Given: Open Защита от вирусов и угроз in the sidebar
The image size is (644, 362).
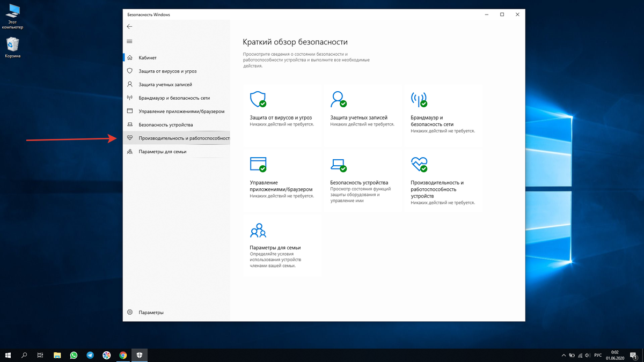Looking at the screenshot, I should click(x=176, y=71).
